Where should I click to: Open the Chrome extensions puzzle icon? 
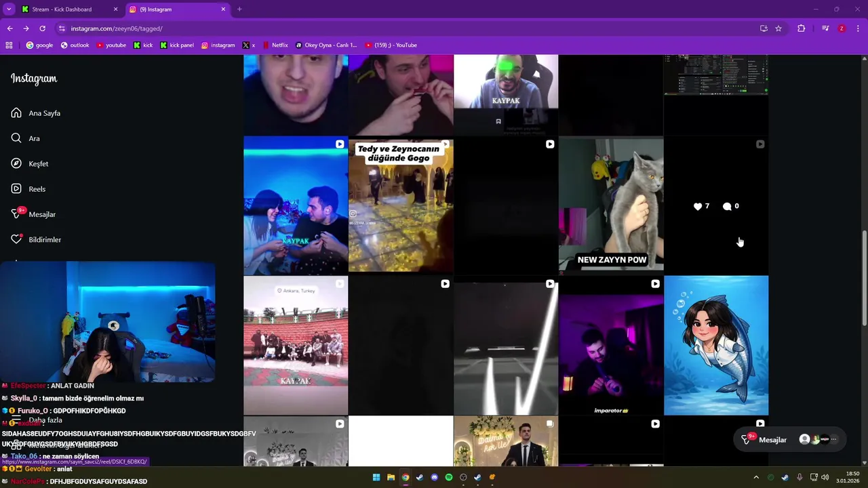tap(801, 28)
